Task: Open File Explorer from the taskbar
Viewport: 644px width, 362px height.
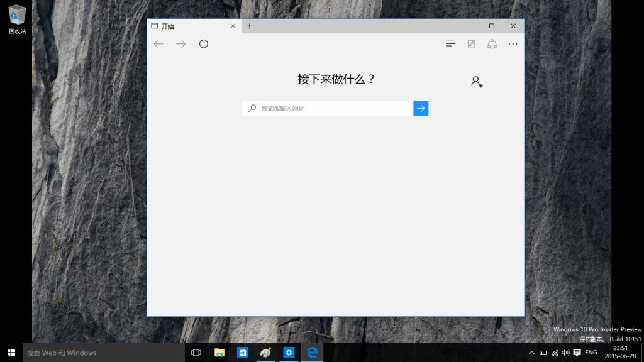Action: 219,353
